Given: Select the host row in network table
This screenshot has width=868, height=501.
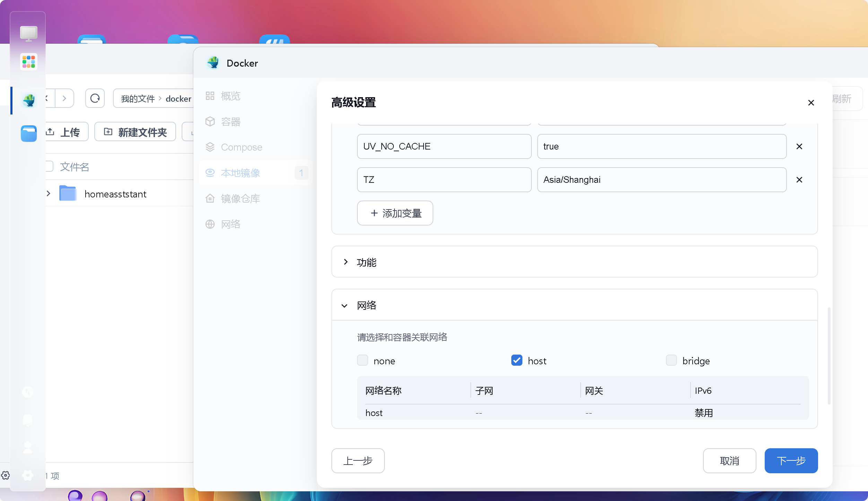Looking at the screenshot, I should pos(583,413).
